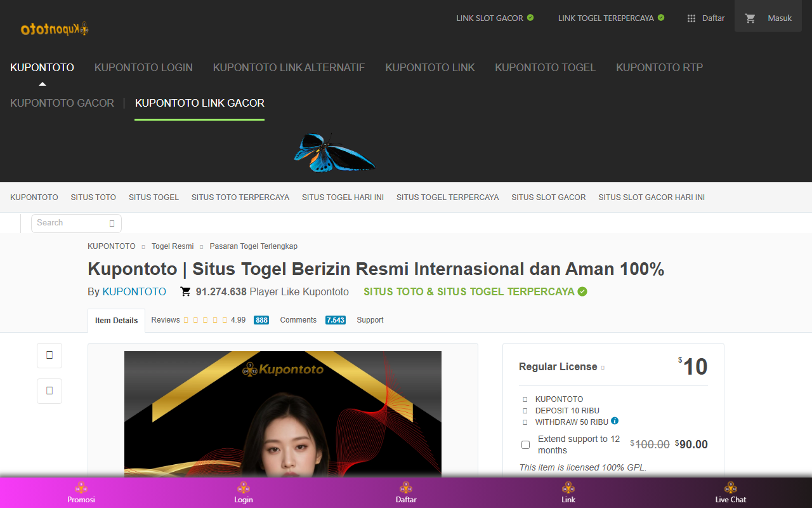Click the star rating icons in Reviews

click(x=206, y=320)
